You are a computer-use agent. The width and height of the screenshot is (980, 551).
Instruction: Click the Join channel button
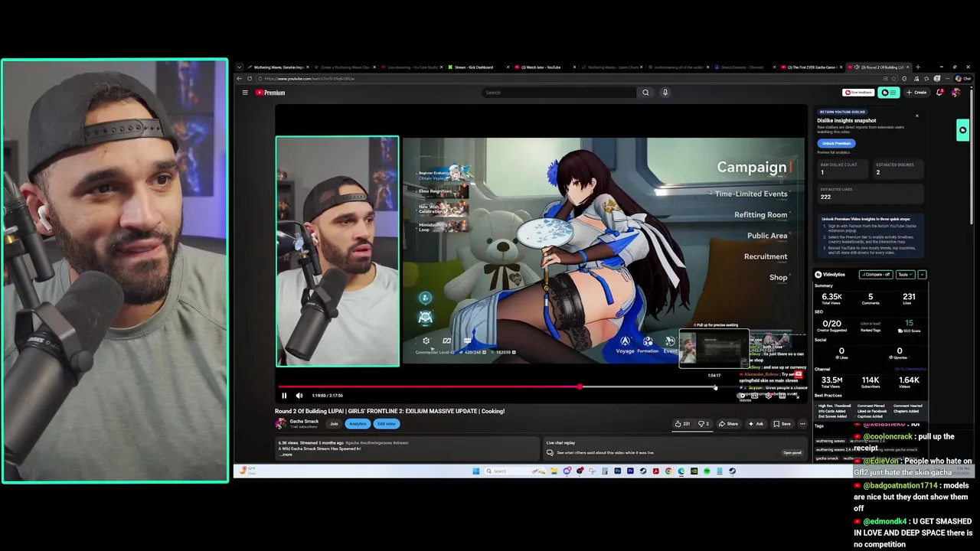[x=334, y=424]
